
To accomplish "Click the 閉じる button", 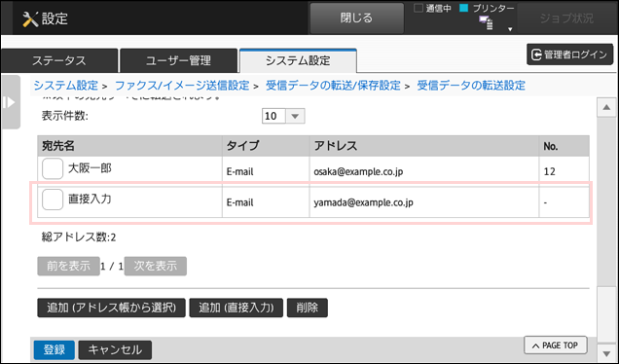I will (x=356, y=18).
